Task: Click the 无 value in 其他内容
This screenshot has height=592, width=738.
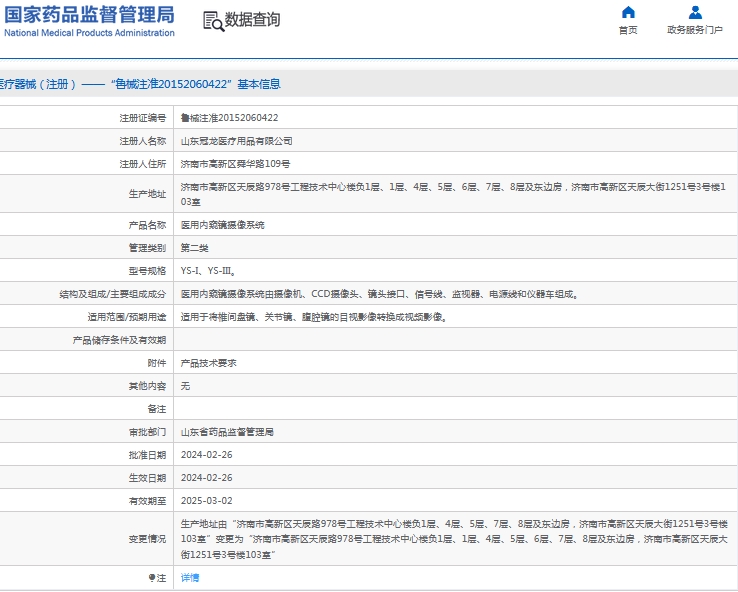Action: pos(185,386)
